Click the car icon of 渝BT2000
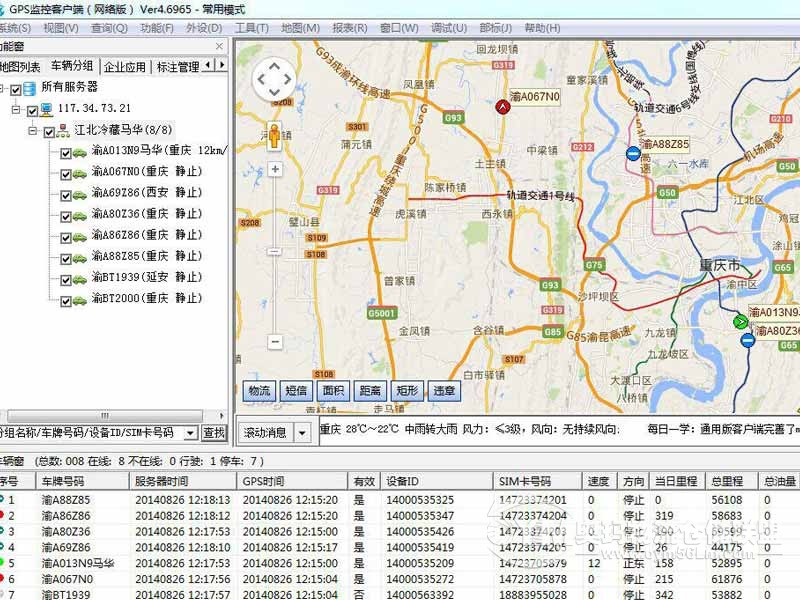The height and width of the screenshot is (600, 800). coord(80,301)
